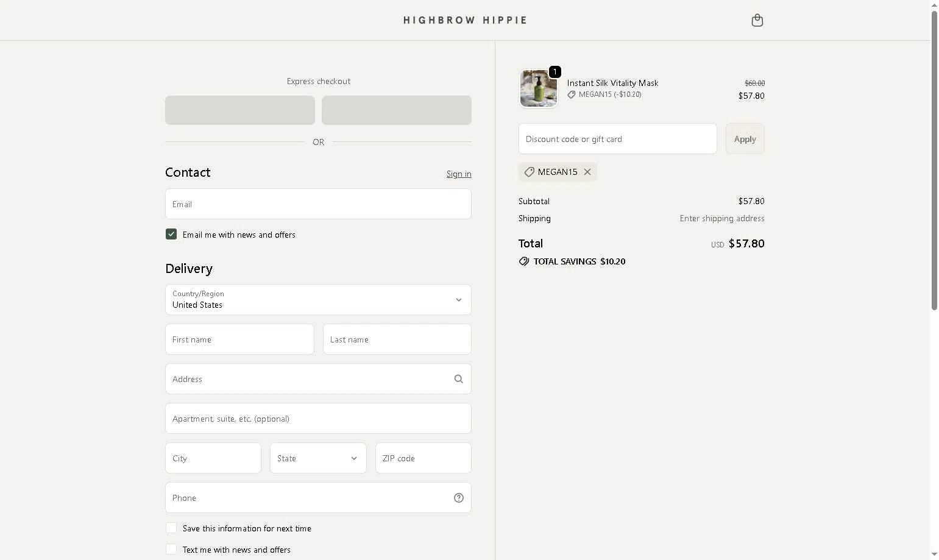
Task: Focus the Email input field
Action: pos(318,204)
